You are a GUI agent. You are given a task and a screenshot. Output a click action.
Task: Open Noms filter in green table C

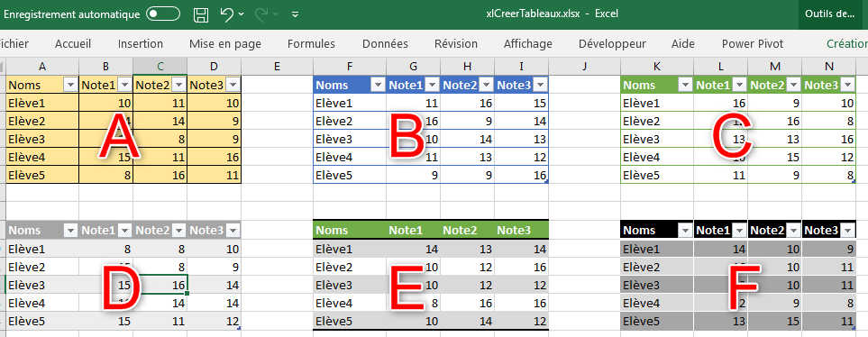(685, 86)
